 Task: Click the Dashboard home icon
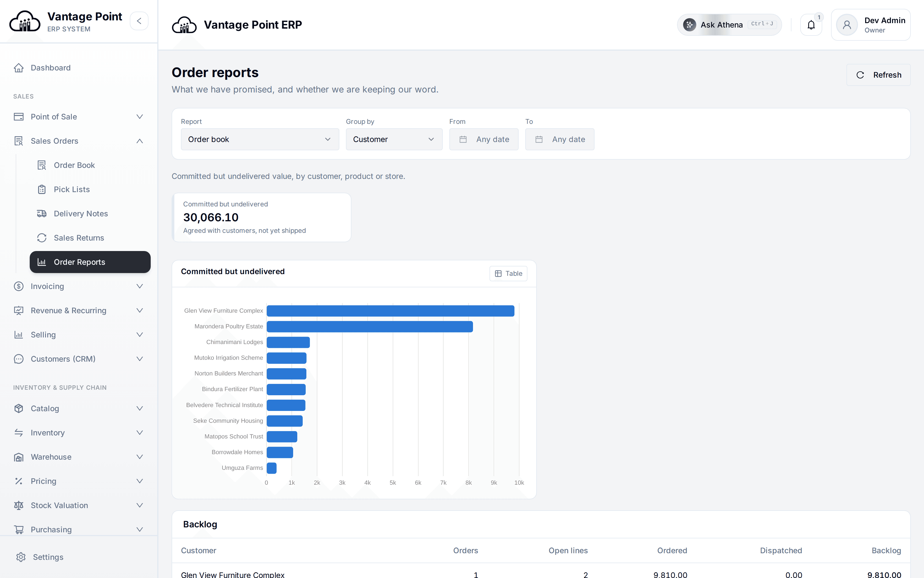tap(19, 68)
